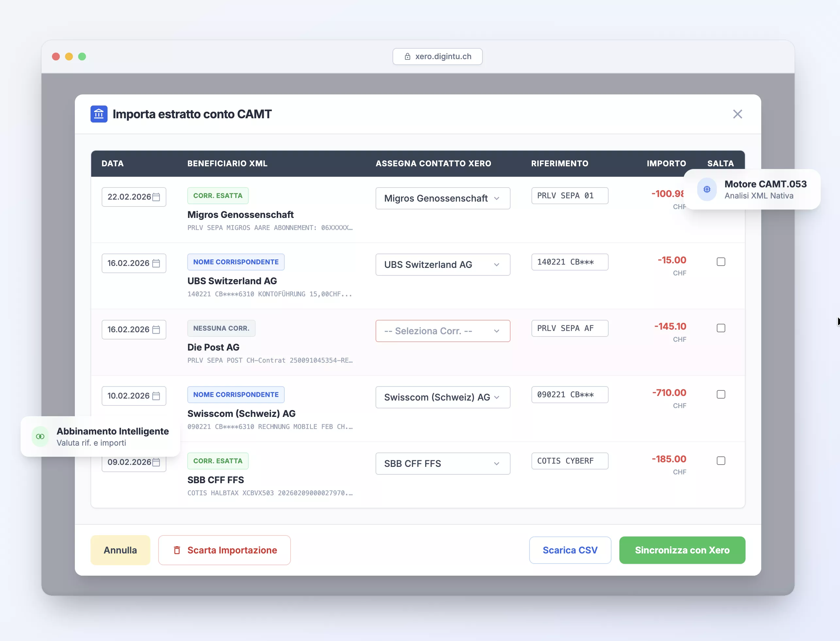Viewport: 840px width, 641px height.
Task: Click the ASSEGNA CONTATTO XERO column header
Action: pyautogui.click(x=433, y=164)
